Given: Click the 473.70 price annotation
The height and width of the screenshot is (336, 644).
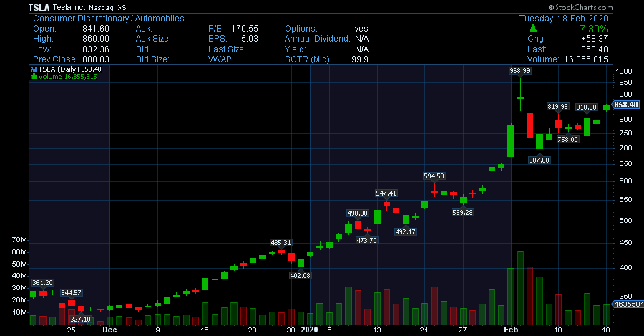Looking at the screenshot, I should 367,241.
